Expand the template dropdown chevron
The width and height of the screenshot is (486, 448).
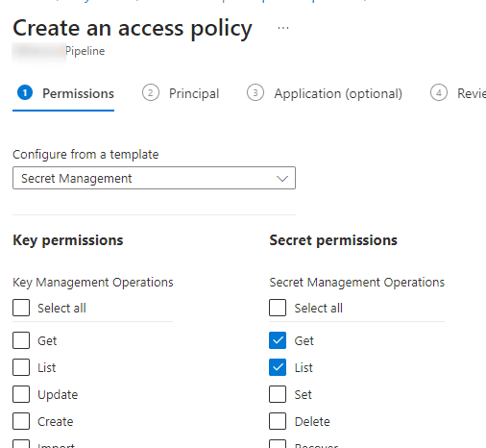click(282, 178)
